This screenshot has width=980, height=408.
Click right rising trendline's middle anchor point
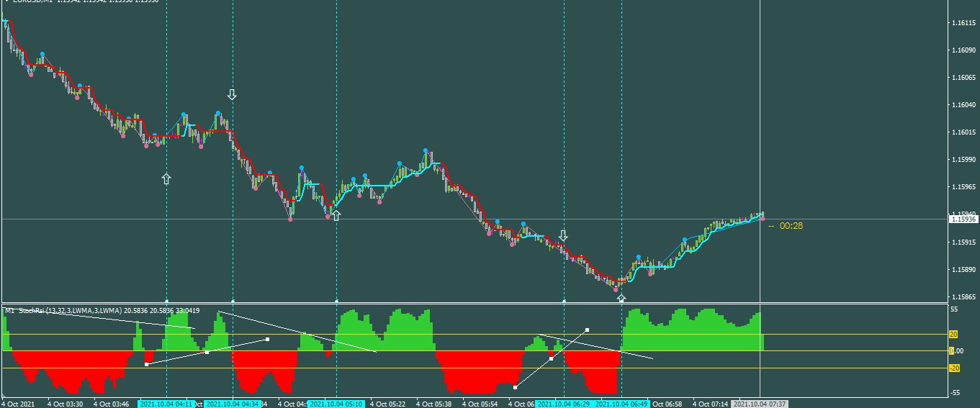click(x=551, y=358)
